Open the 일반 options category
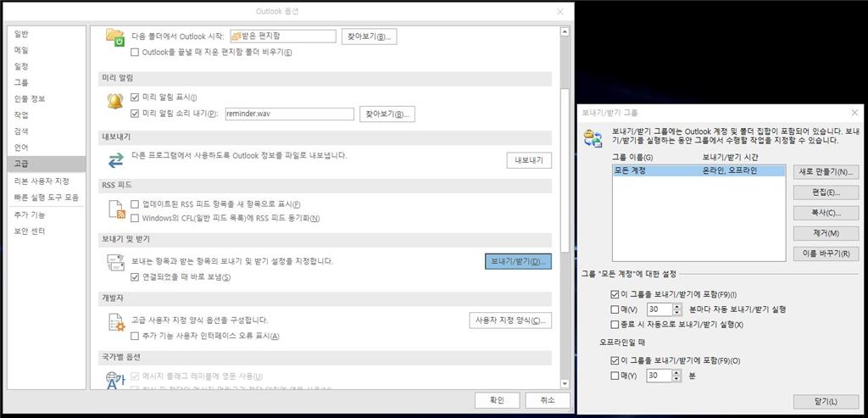The height and width of the screenshot is (418, 868). (x=47, y=34)
